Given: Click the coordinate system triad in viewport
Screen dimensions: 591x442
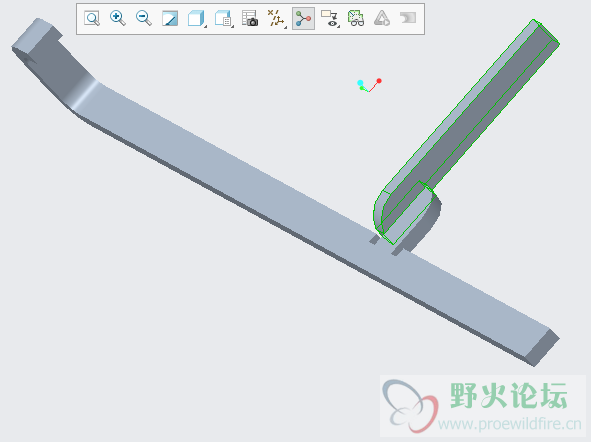Looking at the screenshot, I should (369, 86).
